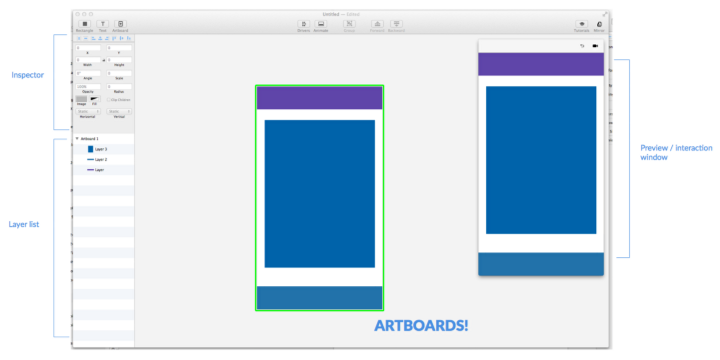Open the Animate toolbar button
Screen dimensions: 720x360
[321, 24]
